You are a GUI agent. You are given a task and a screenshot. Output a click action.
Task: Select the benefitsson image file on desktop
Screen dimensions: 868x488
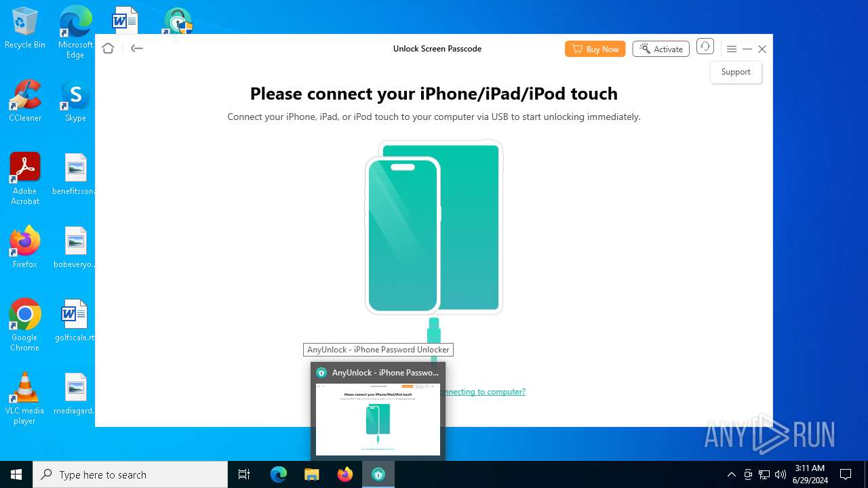75,174
